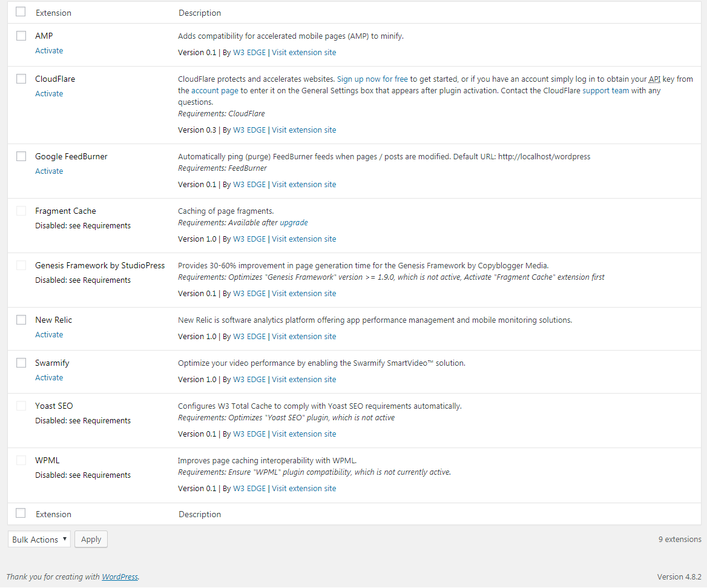This screenshot has height=588, width=707.
Task: Click the Apply button
Action: pos(91,540)
